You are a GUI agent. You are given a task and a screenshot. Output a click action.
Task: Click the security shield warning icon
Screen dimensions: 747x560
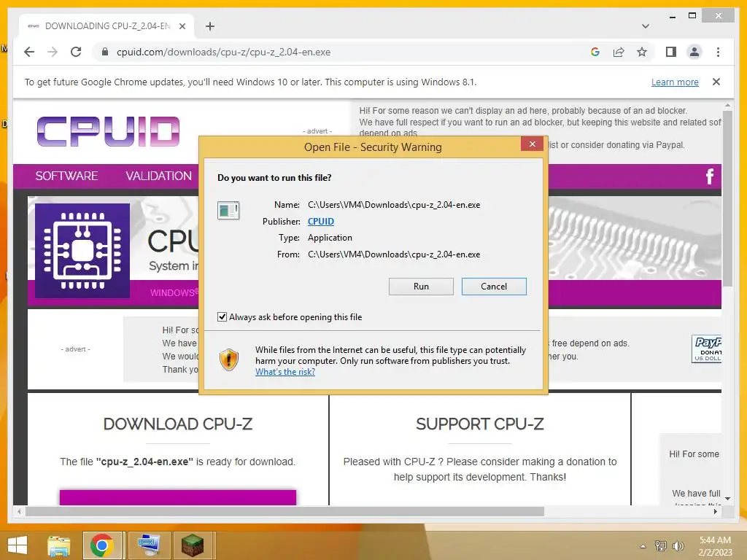[228, 359]
